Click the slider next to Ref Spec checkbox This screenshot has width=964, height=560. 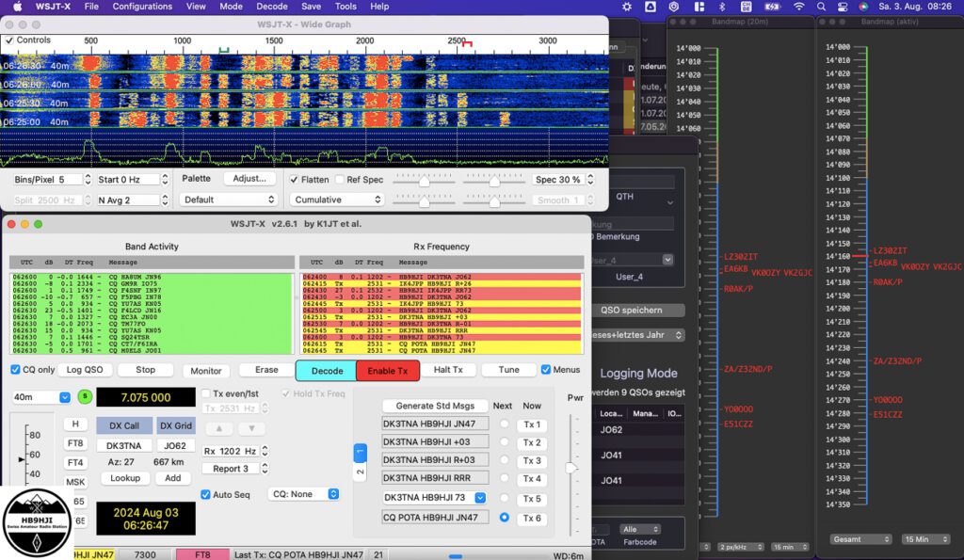click(424, 180)
